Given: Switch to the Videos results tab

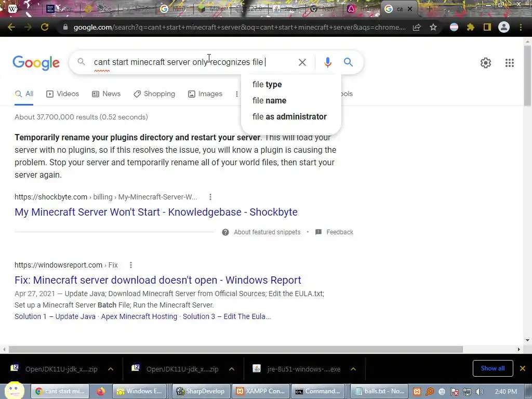Looking at the screenshot, I should click(x=62, y=94).
